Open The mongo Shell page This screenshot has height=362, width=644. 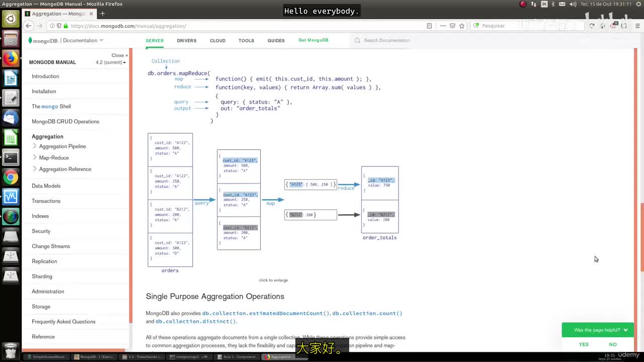51,107
